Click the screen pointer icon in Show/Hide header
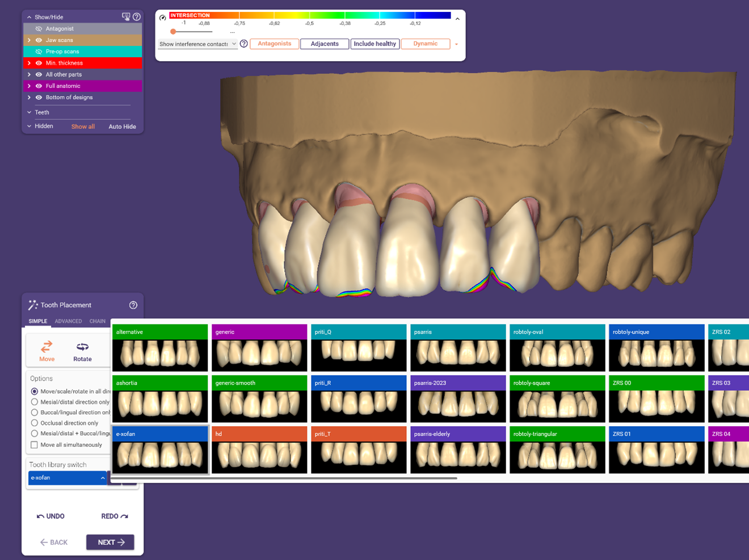 pos(126,17)
